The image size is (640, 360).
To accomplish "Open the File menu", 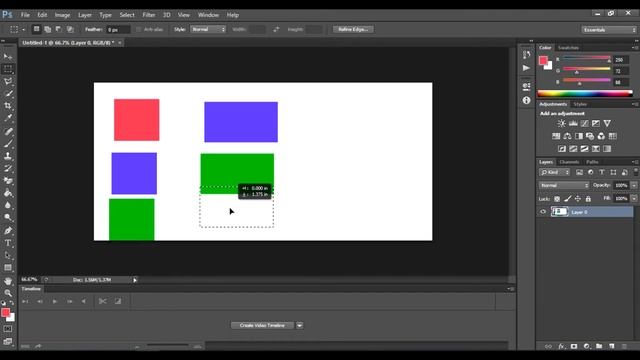I will (x=25, y=15).
